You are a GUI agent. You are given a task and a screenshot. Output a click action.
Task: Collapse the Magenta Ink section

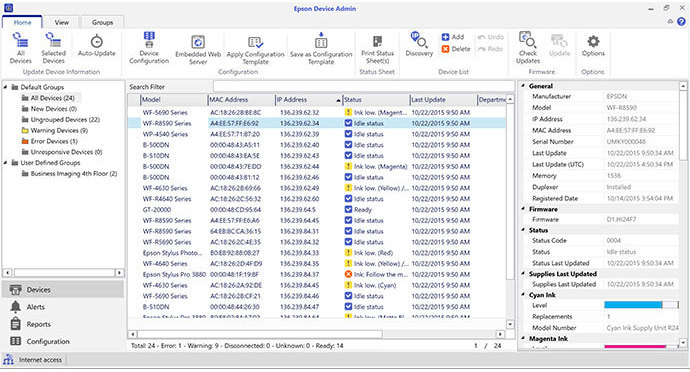click(x=523, y=338)
